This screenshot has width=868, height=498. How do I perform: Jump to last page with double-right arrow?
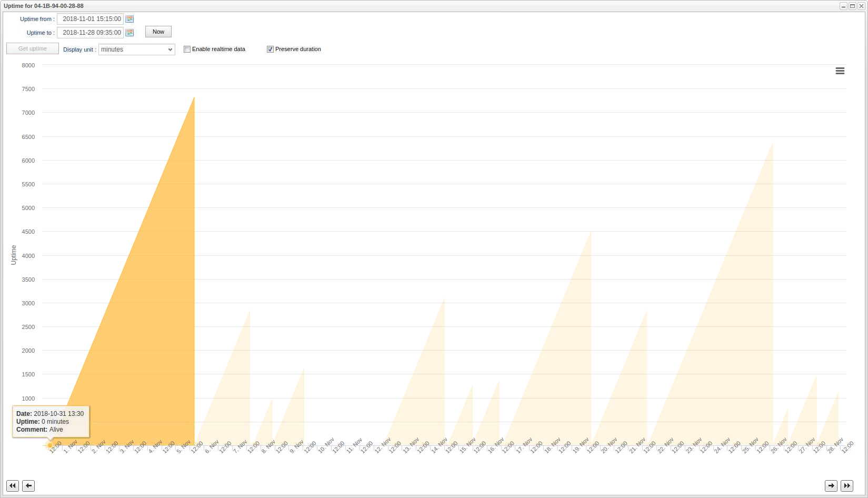click(846, 485)
